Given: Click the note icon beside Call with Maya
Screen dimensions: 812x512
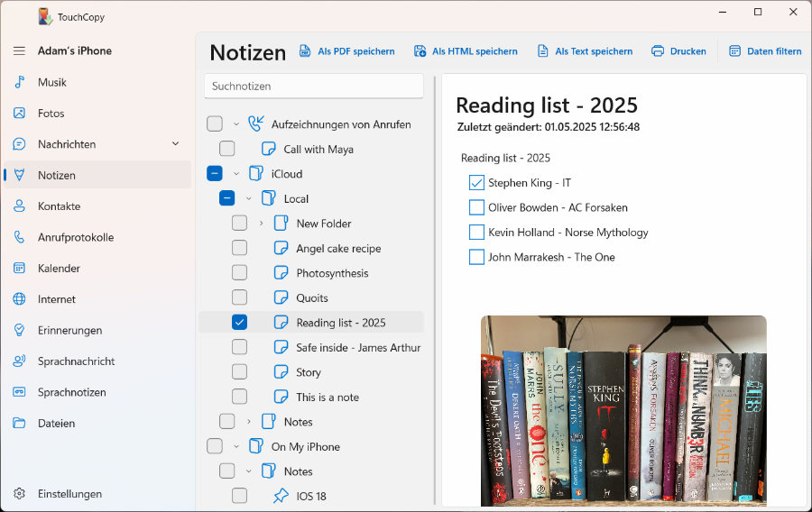Looking at the screenshot, I should [x=268, y=149].
